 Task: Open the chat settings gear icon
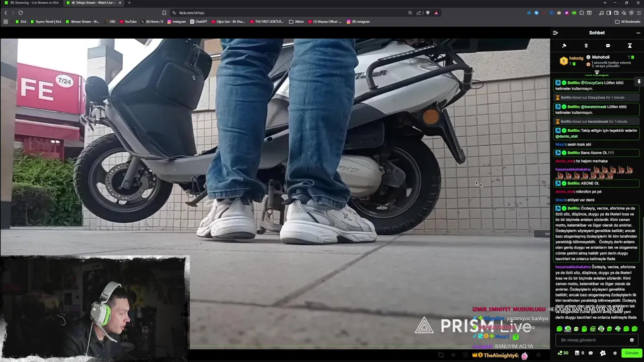[615, 353]
